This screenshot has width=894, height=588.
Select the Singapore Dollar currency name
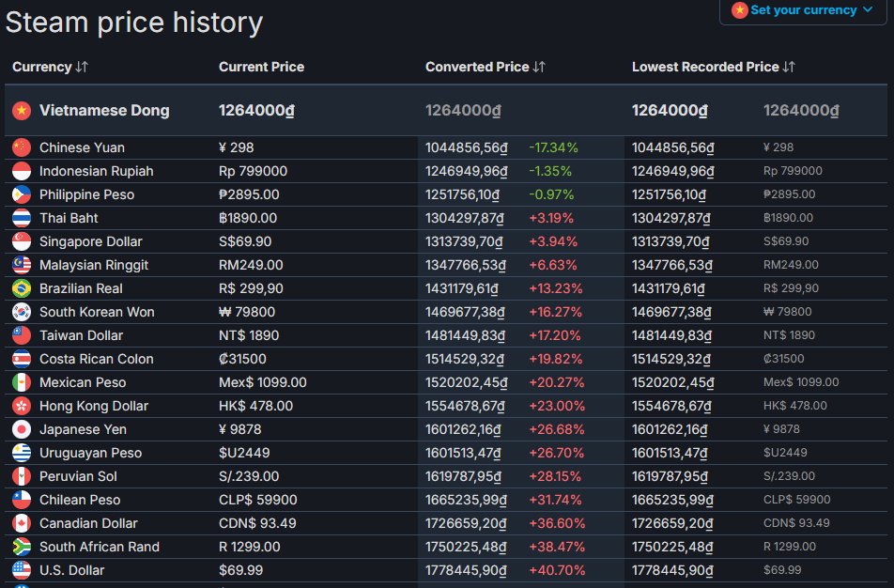coord(91,241)
